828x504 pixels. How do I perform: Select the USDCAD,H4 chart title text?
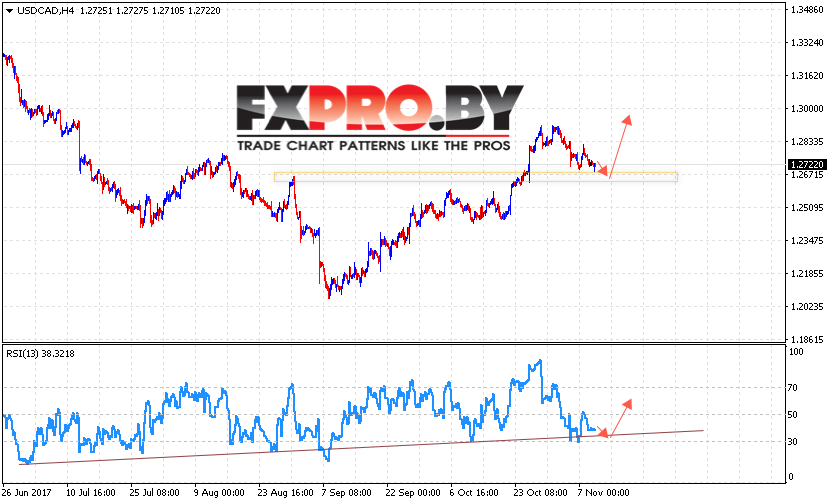click(45, 11)
